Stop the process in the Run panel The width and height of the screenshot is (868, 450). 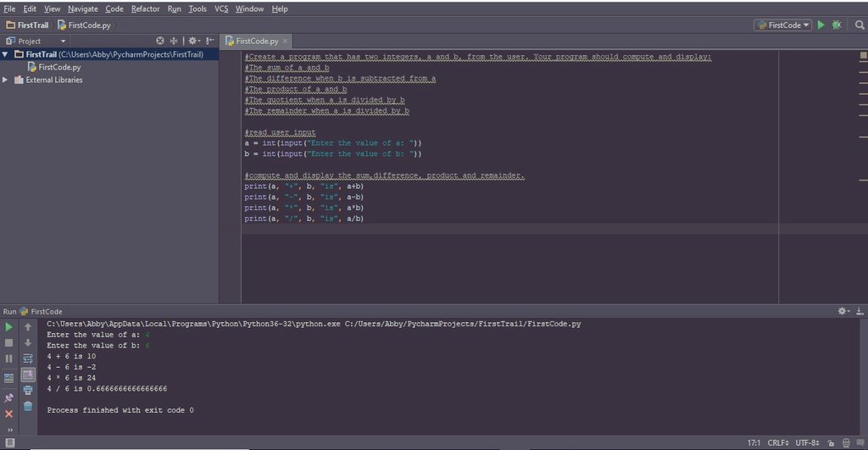[x=8, y=342]
